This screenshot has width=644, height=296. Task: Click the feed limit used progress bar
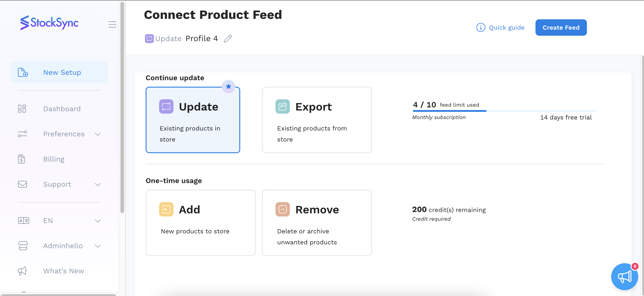(x=504, y=111)
